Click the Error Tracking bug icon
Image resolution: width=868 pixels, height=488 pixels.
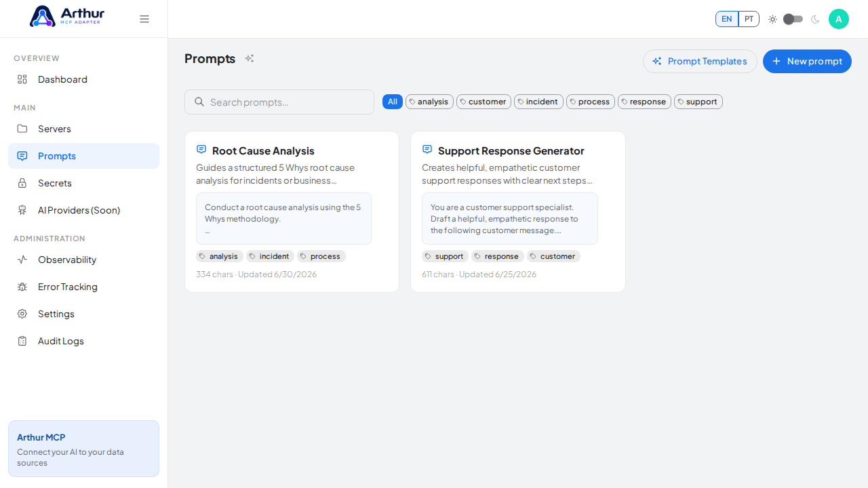(22, 287)
